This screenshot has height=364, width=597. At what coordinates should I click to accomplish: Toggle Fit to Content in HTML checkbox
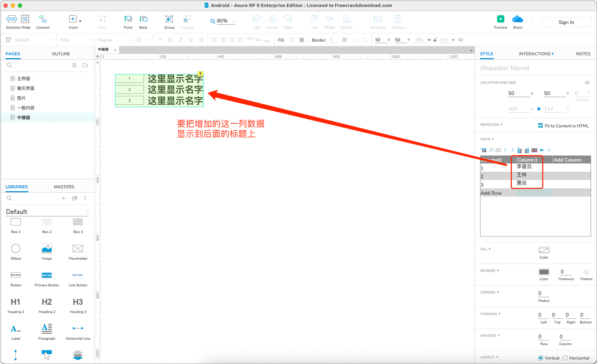point(540,126)
